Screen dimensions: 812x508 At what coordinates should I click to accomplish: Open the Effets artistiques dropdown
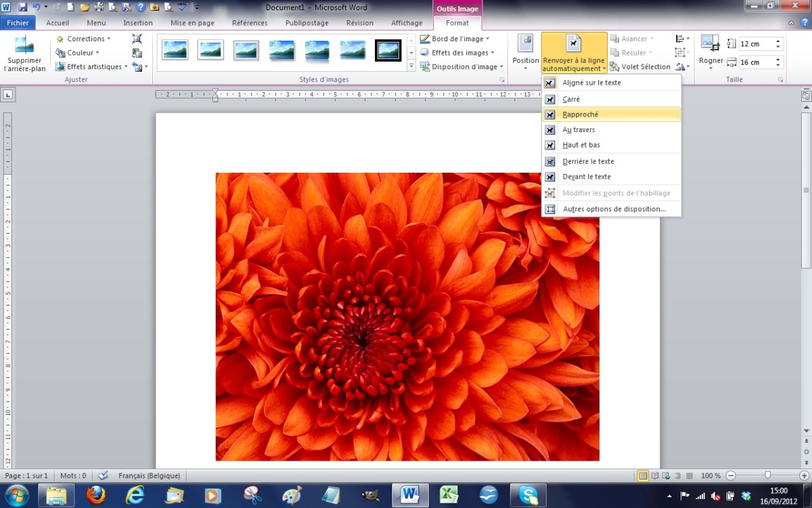tap(92, 66)
